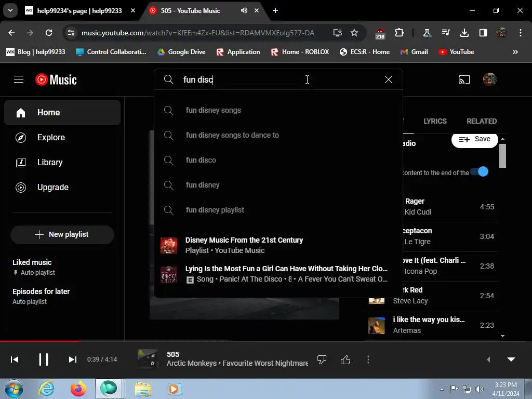The width and height of the screenshot is (532, 399).
Task: Toggle autoplay similar content switch
Action: tap(480, 171)
